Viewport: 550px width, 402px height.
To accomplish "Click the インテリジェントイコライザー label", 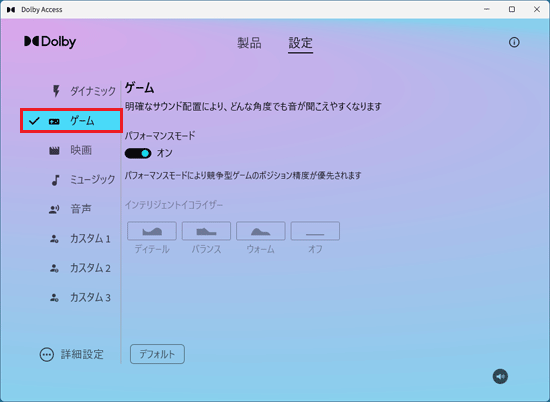I will (x=174, y=205).
